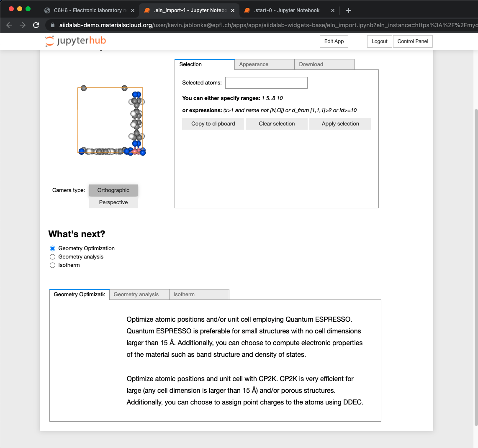Open a new browser tab with the plus icon
The width and height of the screenshot is (478, 448).
click(349, 10)
